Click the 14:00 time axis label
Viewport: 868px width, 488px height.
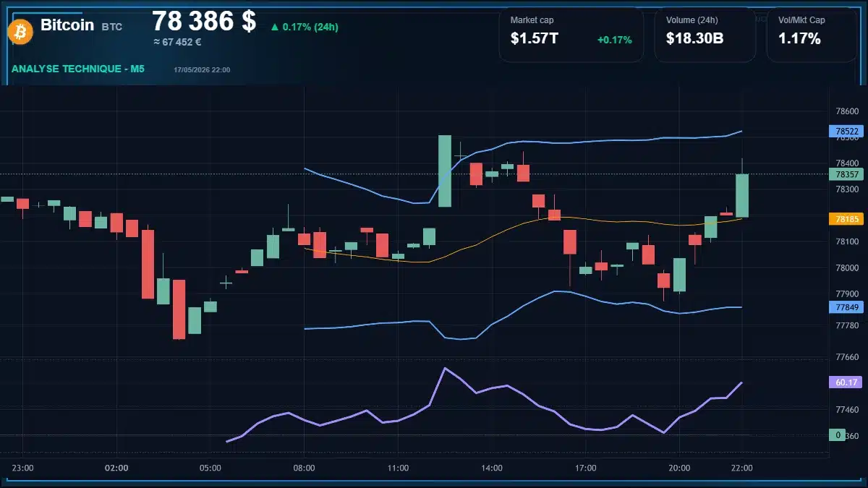(x=491, y=468)
